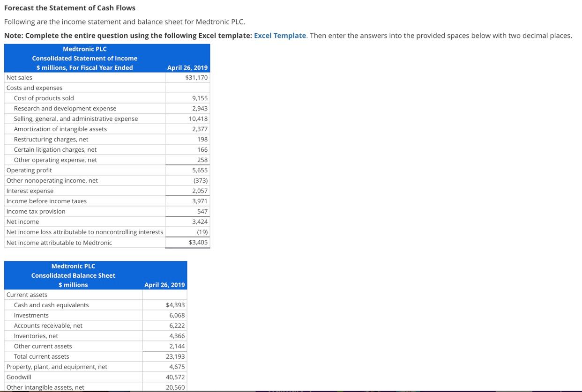
Task: Select the Income tax provision label
Action: click(x=36, y=212)
